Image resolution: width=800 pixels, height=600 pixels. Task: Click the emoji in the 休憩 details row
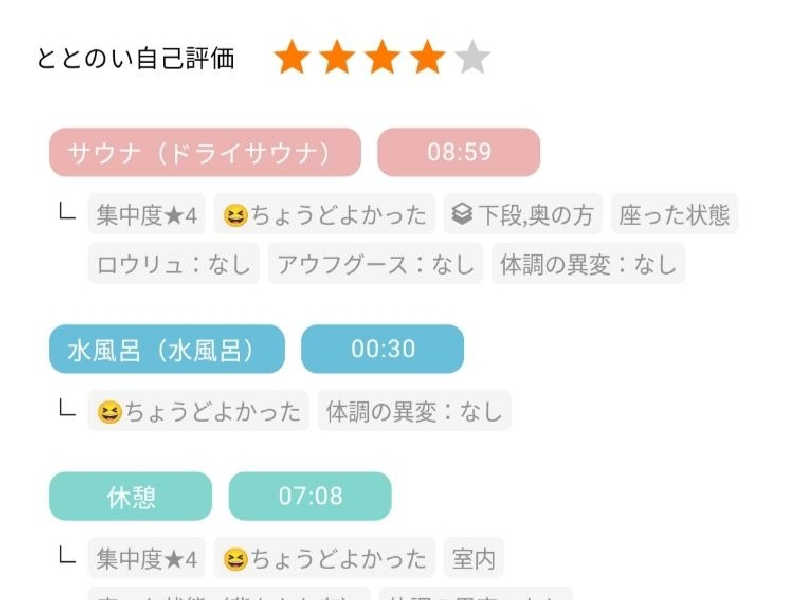click(236, 559)
